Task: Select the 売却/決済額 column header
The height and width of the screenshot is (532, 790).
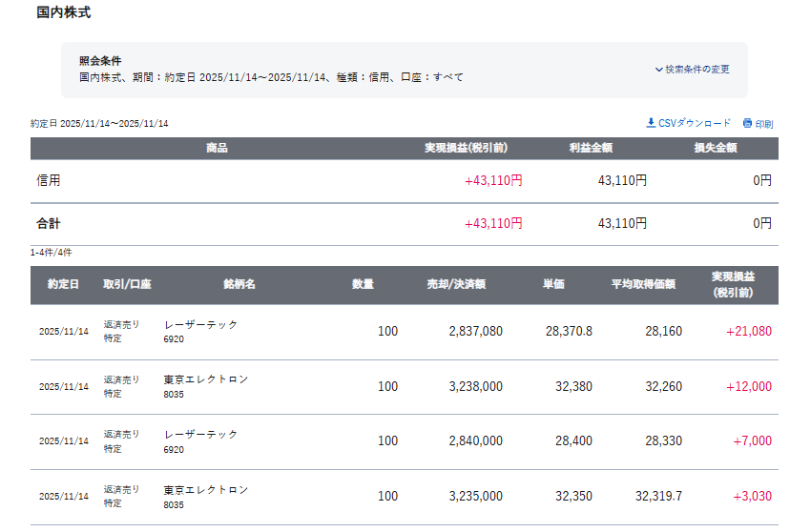Action: pos(456,284)
